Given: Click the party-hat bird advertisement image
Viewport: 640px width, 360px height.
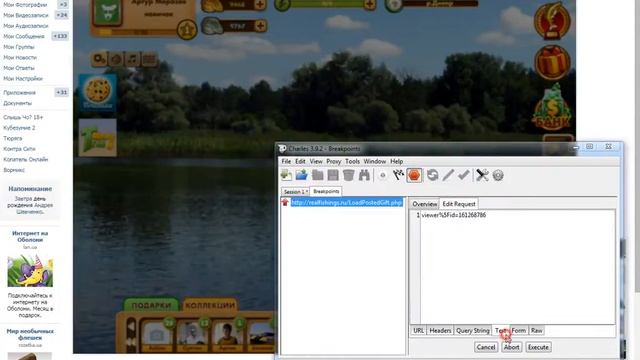Looking at the screenshot, I should click(30, 271).
